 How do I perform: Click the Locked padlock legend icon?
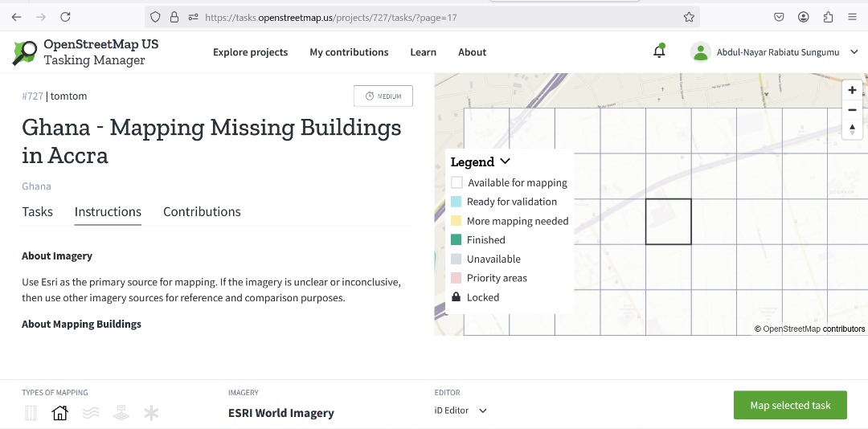pyautogui.click(x=457, y=297)
